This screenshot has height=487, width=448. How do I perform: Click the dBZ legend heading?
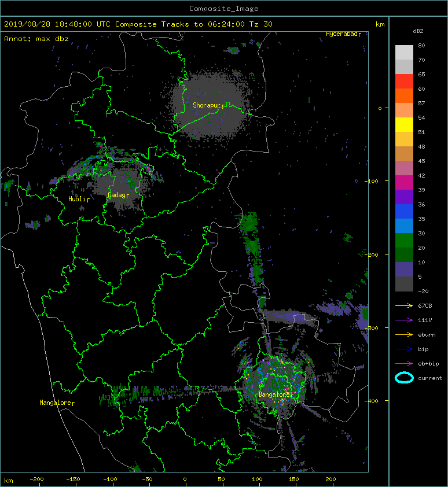coord(418,31)
